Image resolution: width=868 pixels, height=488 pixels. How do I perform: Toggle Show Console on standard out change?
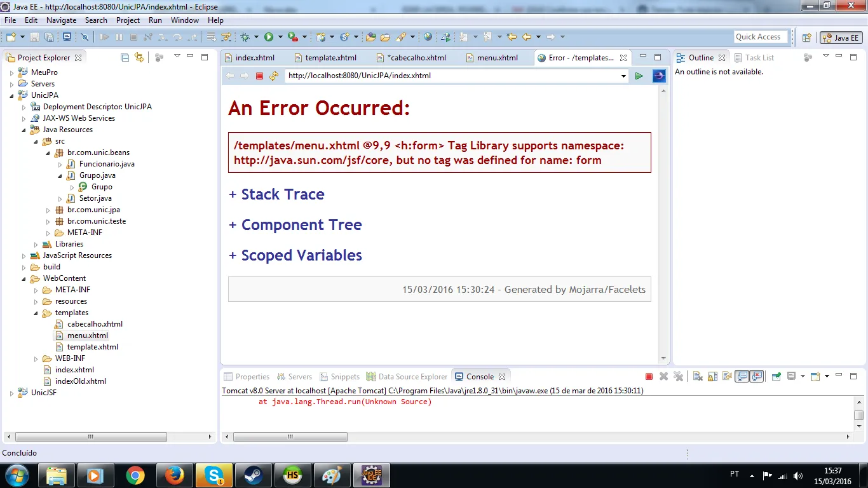742,377
